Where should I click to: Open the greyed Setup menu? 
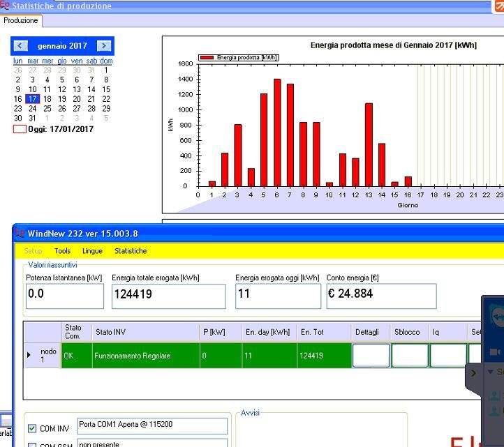(x=33, y=251)
